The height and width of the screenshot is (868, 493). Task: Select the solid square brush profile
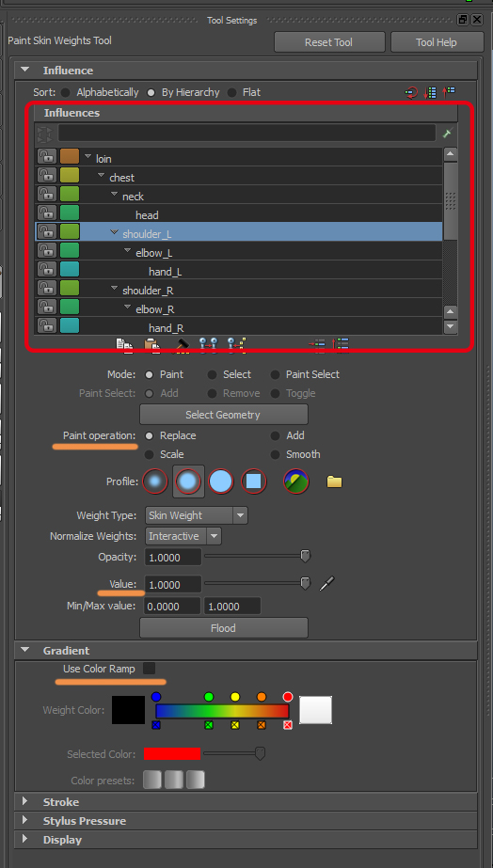tap(254, 481)
